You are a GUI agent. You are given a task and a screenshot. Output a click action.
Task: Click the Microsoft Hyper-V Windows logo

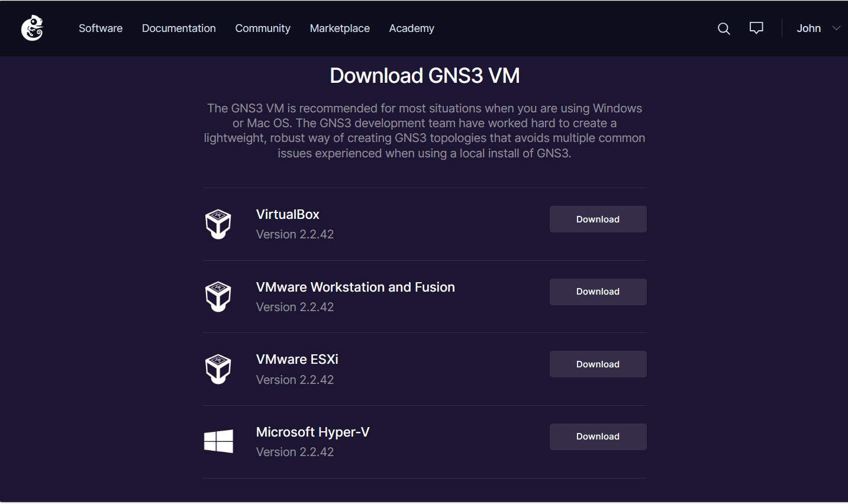[218, 441]
